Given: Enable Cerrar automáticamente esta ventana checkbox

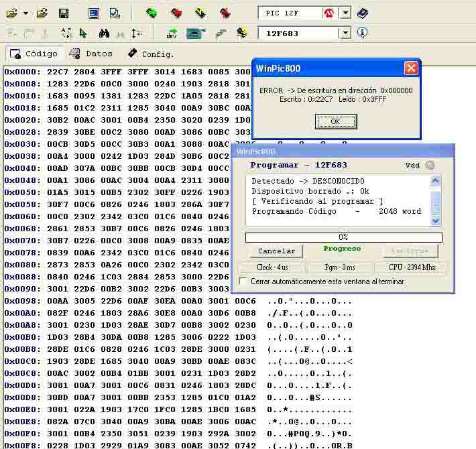Looking at the screenshot, I should pos(243,281).
